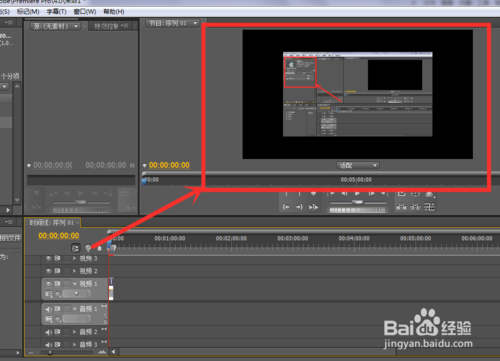500x361 pixels.
Task: Open the 窗口(W) menu
Action: tap(85, 12)
